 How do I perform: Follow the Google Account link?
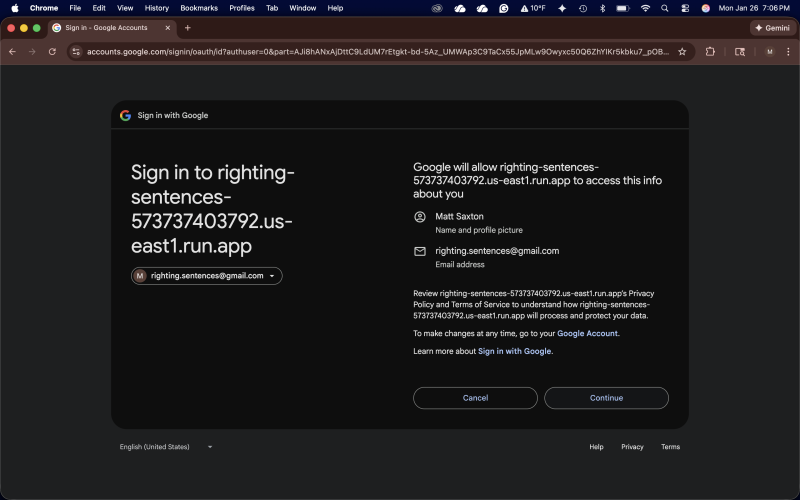(x=587, y=333)
